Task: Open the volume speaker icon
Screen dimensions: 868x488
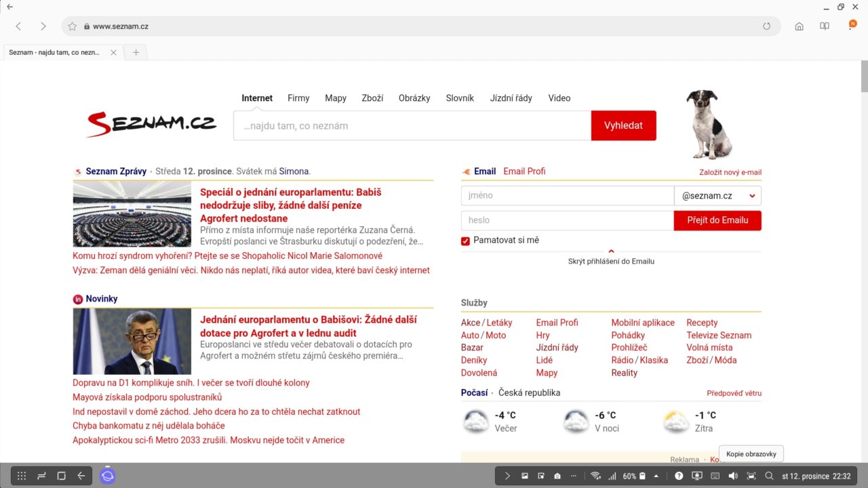Action: coord(733,476)
